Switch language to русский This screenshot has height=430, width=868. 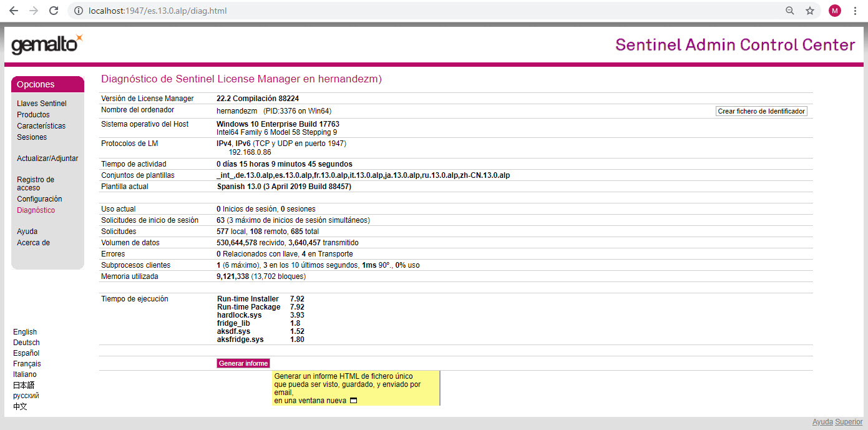pyautogui.click(x=26, y=396)
